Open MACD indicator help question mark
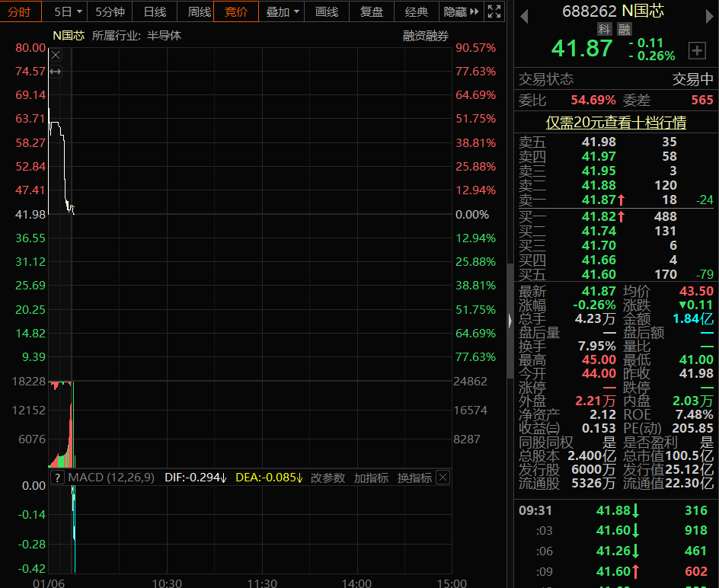Screen dimensions: 719x588 click(57, 478)
